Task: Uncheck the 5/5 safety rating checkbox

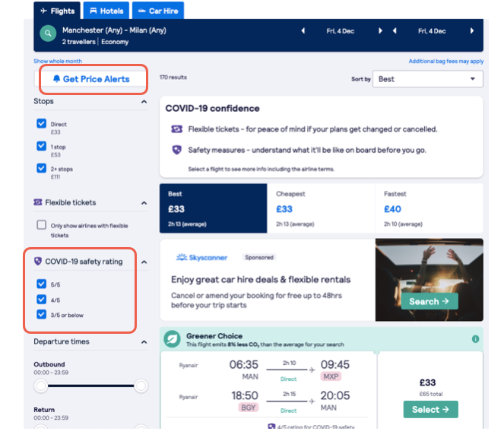Action: (x=42, y=284)
